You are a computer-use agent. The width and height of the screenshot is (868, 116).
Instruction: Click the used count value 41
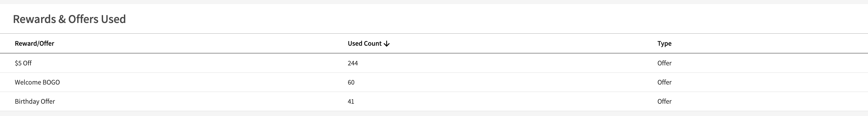tap(351, 101)
